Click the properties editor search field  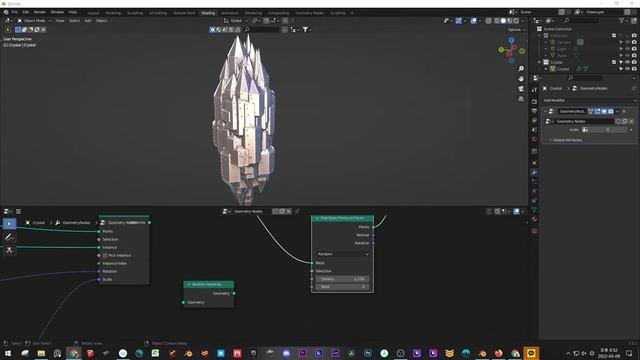pyautogui.click(x=585, y=78)
